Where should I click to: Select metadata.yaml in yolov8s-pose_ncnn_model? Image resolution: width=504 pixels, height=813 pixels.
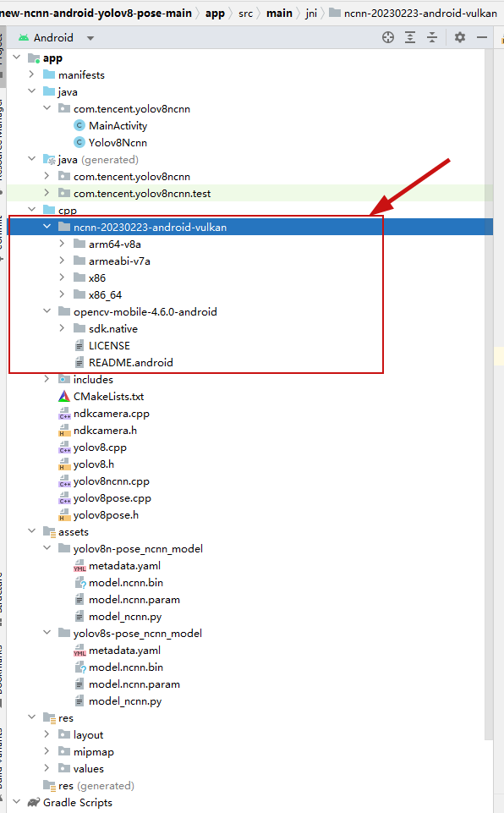124,651
